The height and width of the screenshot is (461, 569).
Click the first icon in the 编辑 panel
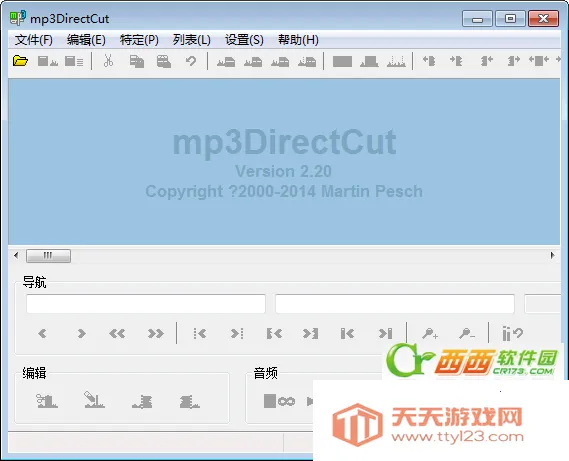pyautogui.click(x=47, y=401)
